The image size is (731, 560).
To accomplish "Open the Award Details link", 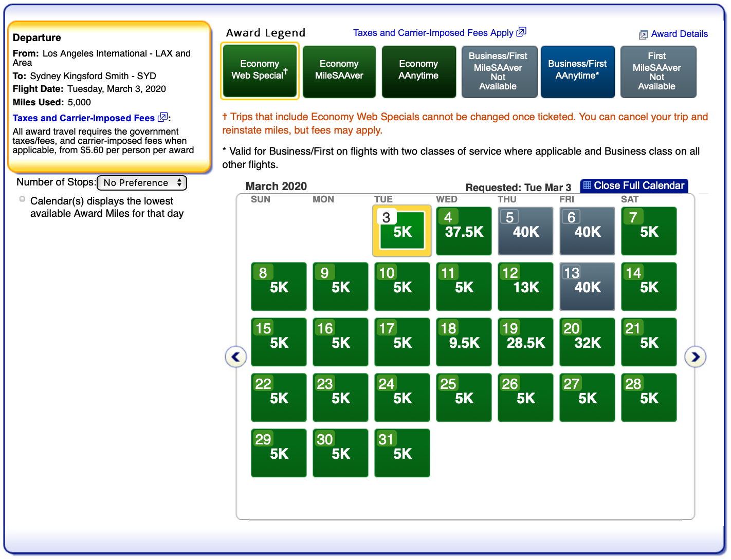I will (680, 34).
